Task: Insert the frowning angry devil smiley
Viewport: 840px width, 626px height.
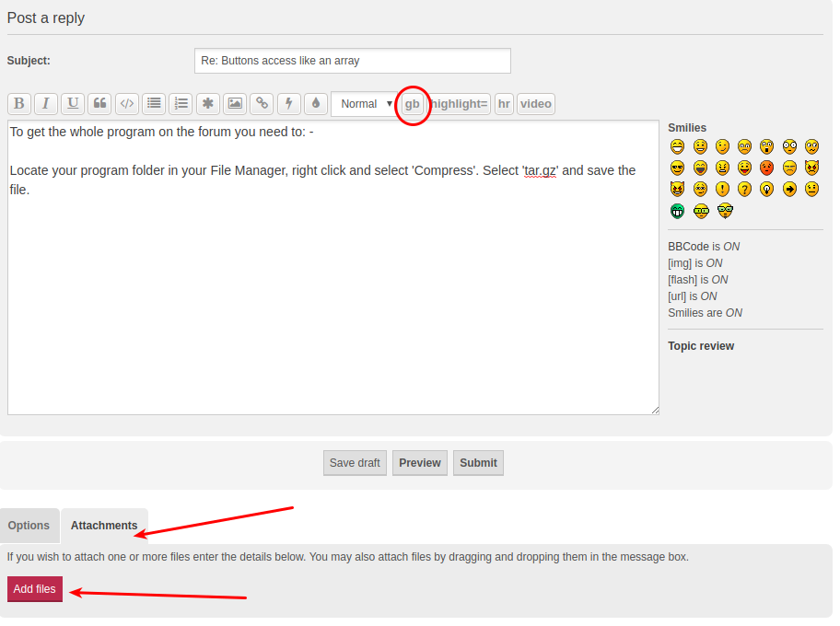Action: (812, 168)
